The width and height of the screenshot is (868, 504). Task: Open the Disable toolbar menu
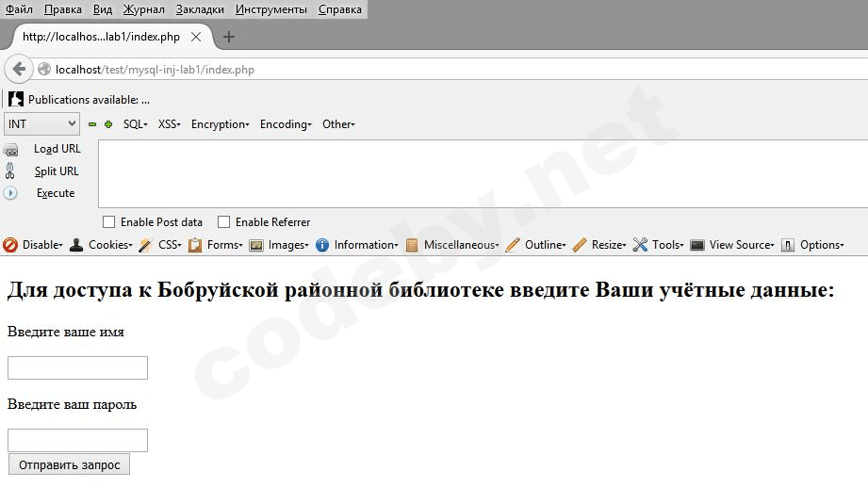point(42,245)
